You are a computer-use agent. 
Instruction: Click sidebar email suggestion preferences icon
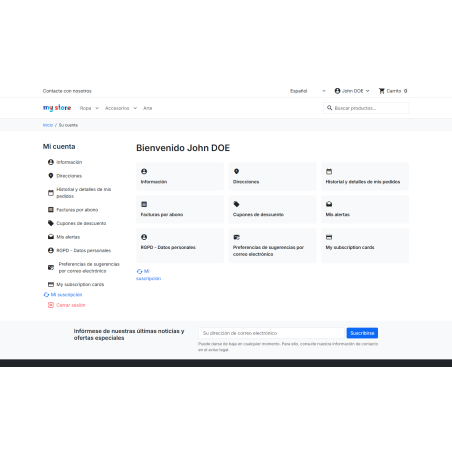[51, 267]
